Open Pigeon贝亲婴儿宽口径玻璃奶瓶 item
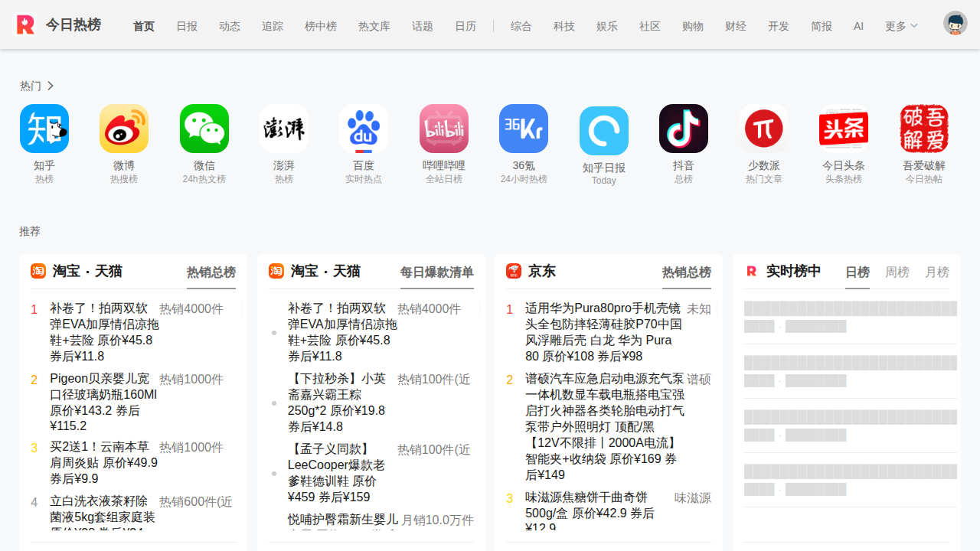Viewport: 980px width, 551px height. 104,403
